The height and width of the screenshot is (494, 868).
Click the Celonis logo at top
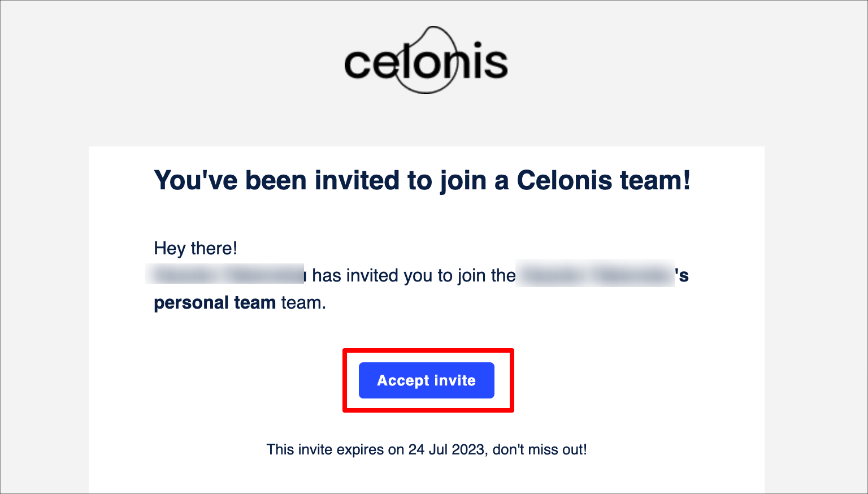(426, 60)
